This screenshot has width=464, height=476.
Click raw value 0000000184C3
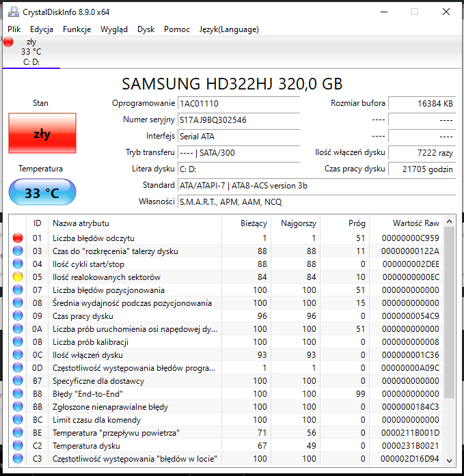(x=411, y=407)
